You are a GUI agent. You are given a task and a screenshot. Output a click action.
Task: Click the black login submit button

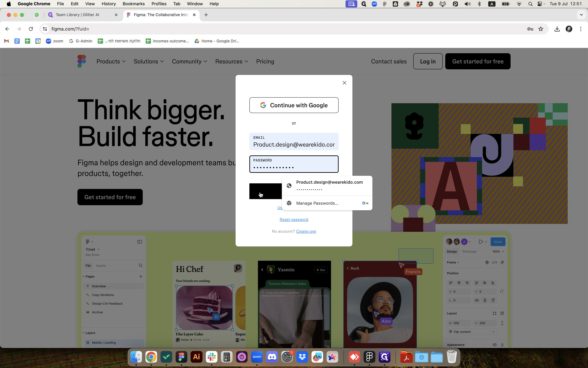pos(266,191)
